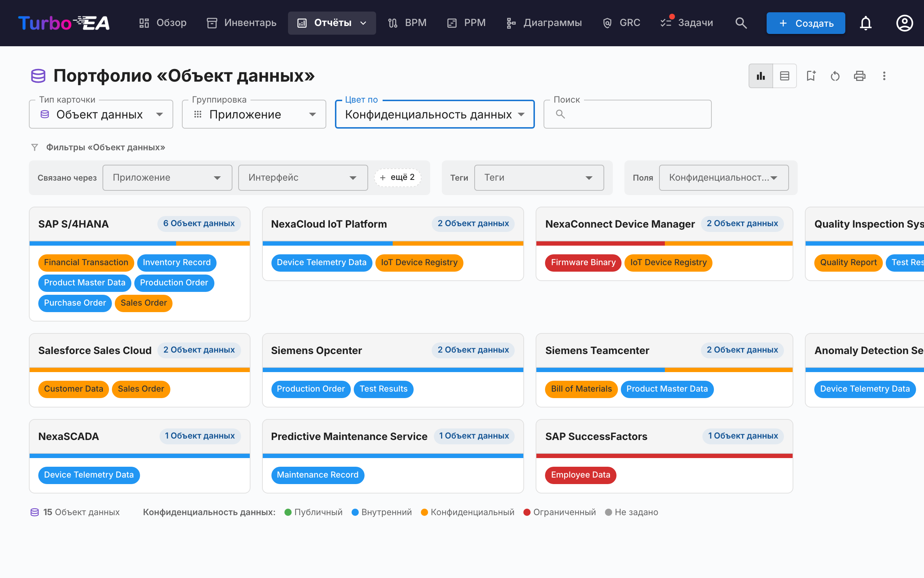Screen dimensions: 924x578
Task: Click the filter funnel icon
Action: [35, 147]
